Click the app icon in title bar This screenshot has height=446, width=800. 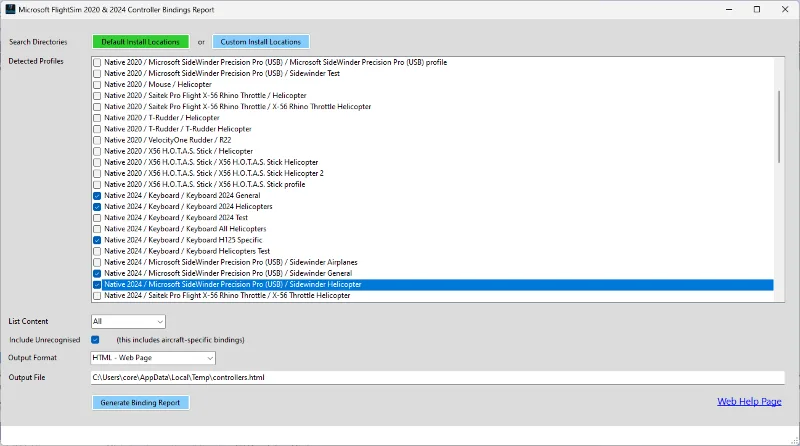click(x=10, y=9)
